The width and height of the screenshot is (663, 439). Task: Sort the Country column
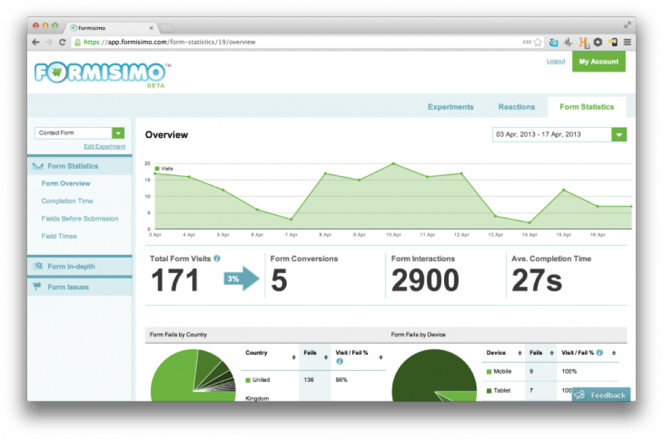[293, 357]
